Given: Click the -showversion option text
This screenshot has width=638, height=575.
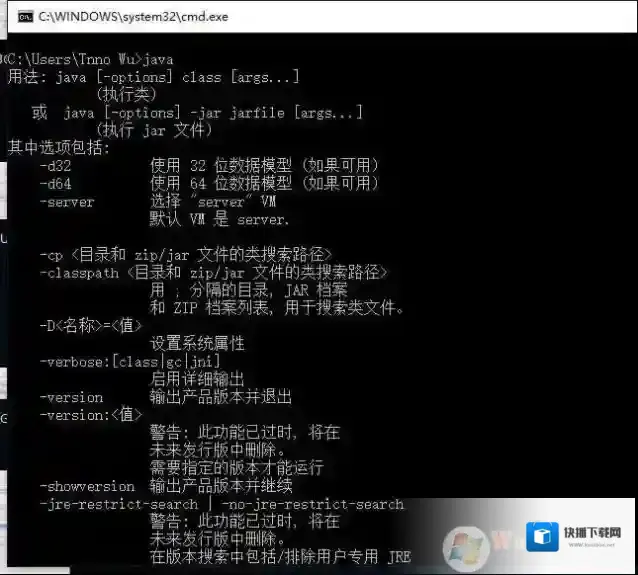Looking at the screenshot, I should pyautogui.click(x=86, y=486).
